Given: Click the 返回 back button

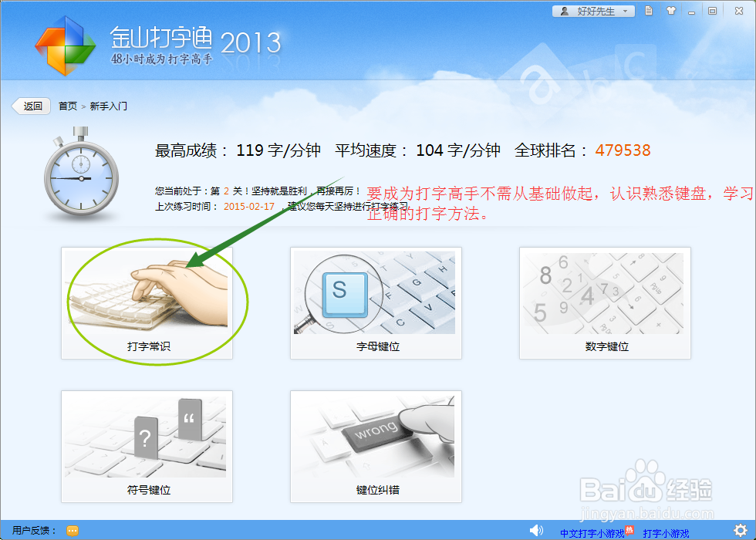Looking at the screenshot, I should [32, 106].
